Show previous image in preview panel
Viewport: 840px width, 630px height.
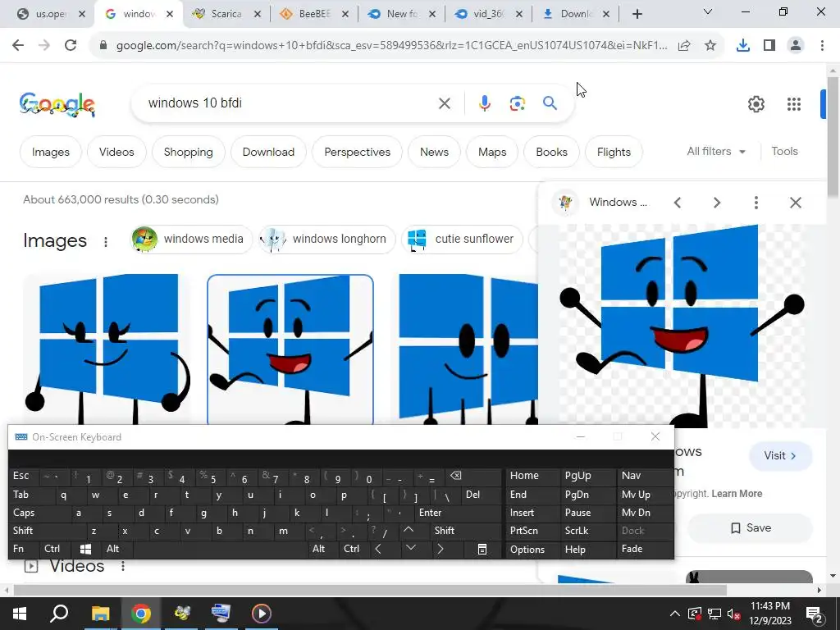click(x=678, y=203)
